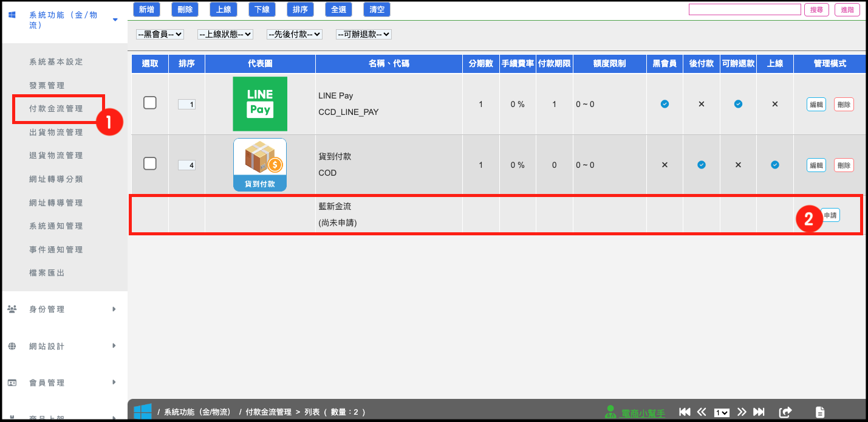
Task: Click the LINE Pay logo image
Action: pyautogui.click(x=260, y=104)
